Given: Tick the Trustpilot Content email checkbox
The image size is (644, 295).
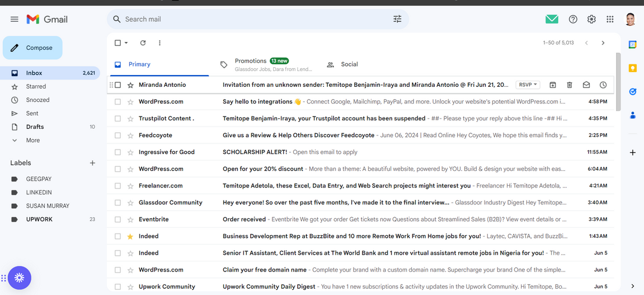Looking at the screenshot, I should coord(118,118).
